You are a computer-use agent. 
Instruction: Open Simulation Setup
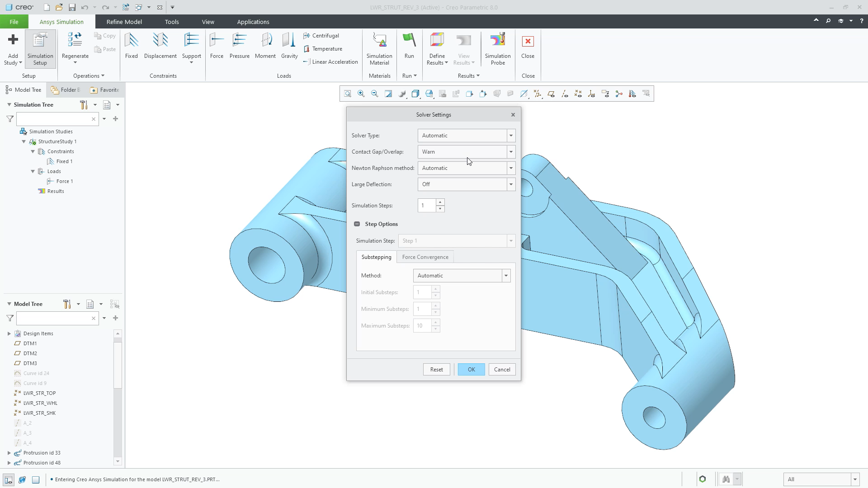pyautogui.click(x=40, y=49)
